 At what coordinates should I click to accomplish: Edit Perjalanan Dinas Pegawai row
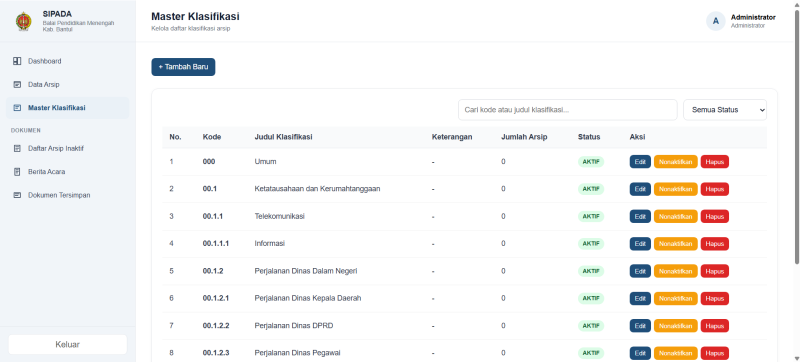click(x=640, y=353)
